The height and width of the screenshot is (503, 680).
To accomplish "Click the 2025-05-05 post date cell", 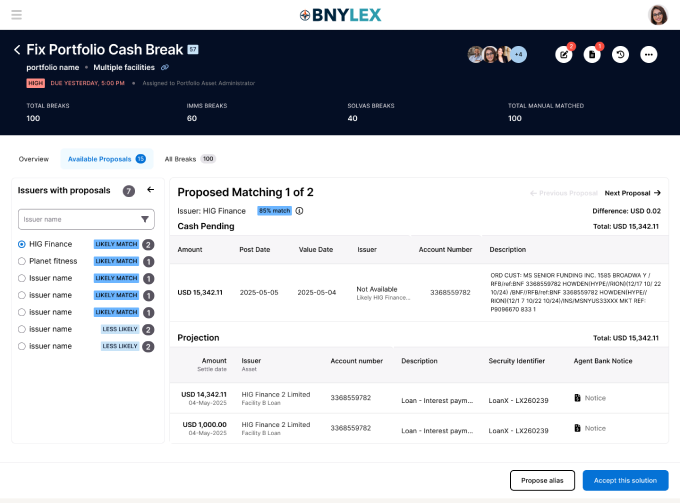I will [x=259, y=293].
